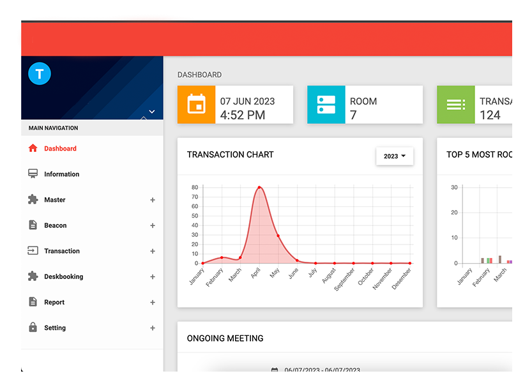Click the lock icon beside Setting

pos(33,328)
